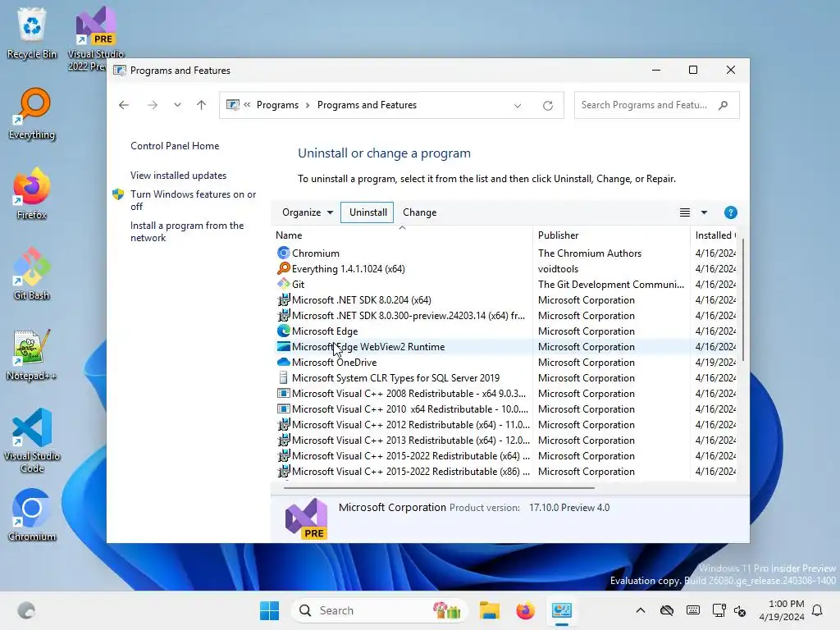Expand the recent locations dropdown chevron

coord(177,105)
